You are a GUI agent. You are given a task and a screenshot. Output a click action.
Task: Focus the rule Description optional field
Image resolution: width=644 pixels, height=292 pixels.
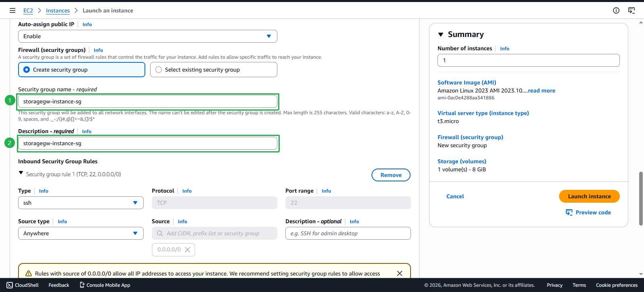(x=348, y=233)
